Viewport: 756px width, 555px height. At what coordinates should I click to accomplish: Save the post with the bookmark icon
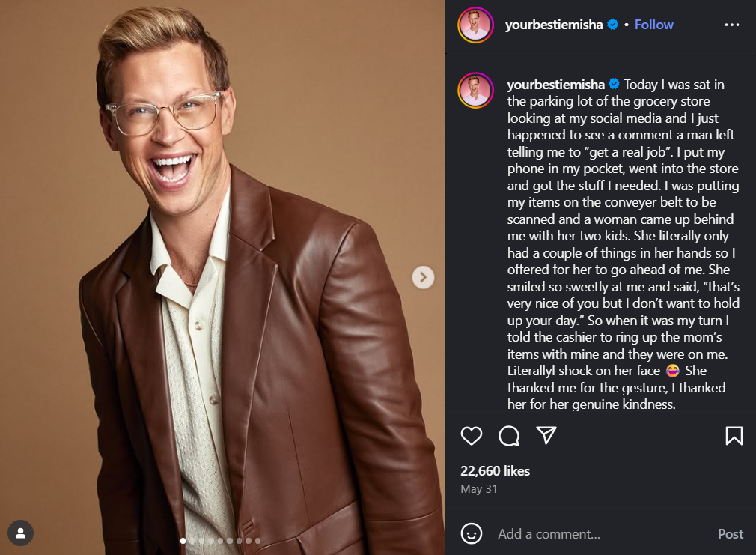tap(734, 435)
